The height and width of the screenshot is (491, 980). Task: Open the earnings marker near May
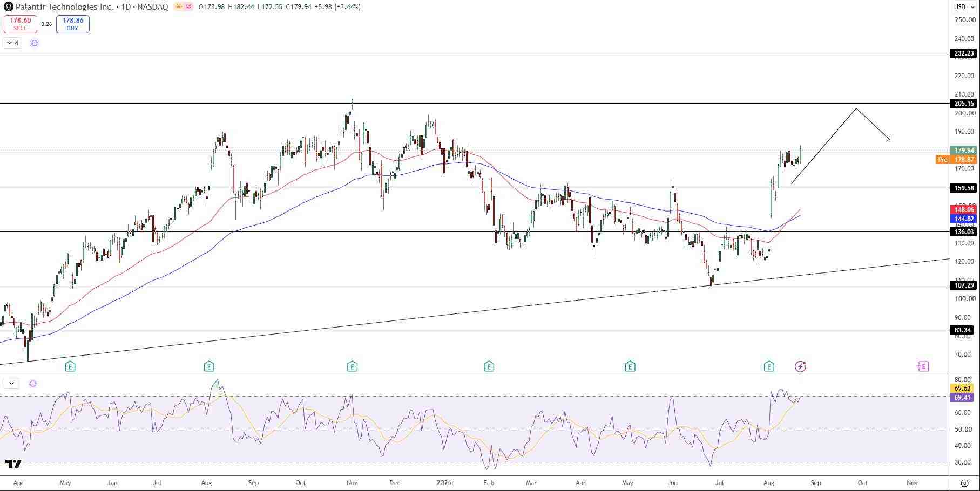pos(70,367)
